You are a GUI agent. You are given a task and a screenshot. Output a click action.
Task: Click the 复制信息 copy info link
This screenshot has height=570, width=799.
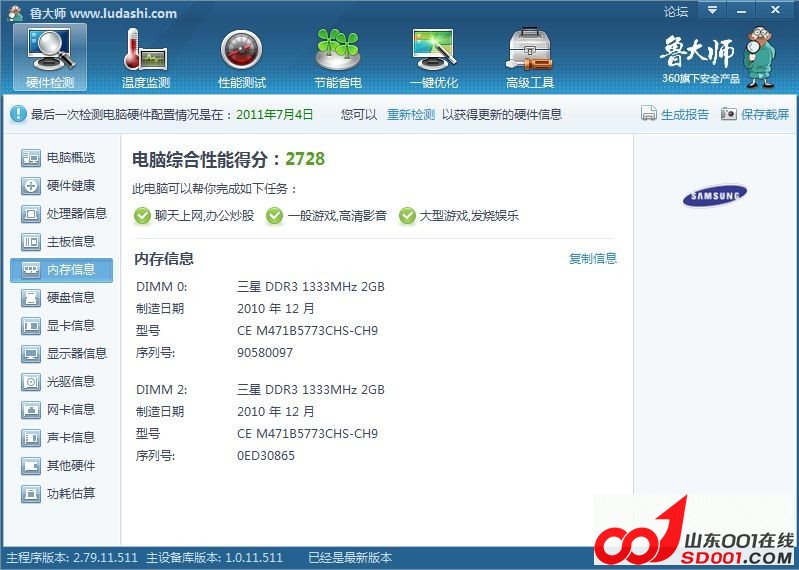pyautogui.click(x=593, y=259)
